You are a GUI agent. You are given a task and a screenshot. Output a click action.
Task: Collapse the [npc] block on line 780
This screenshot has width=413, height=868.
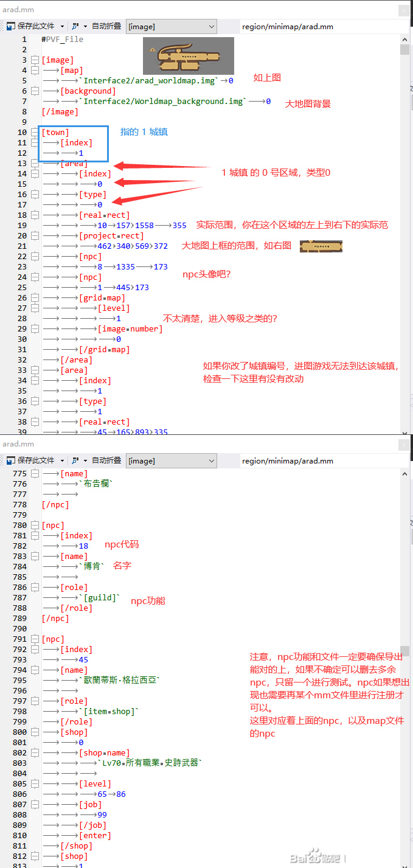pyautogui.click(x=35, y=526)
